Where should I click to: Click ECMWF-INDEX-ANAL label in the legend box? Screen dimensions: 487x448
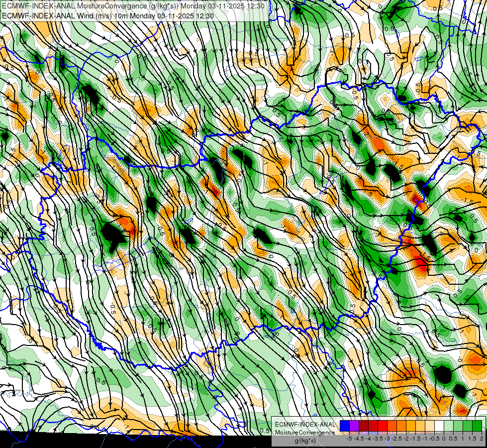coord(305,425)
